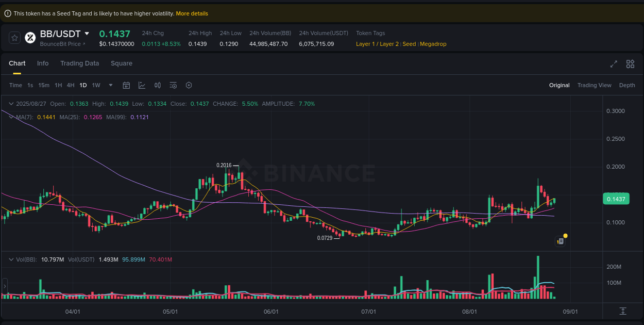This screenshot has height=325, width=644.
Task: Switch to the Trading Data tab
Action: (80, 63)
